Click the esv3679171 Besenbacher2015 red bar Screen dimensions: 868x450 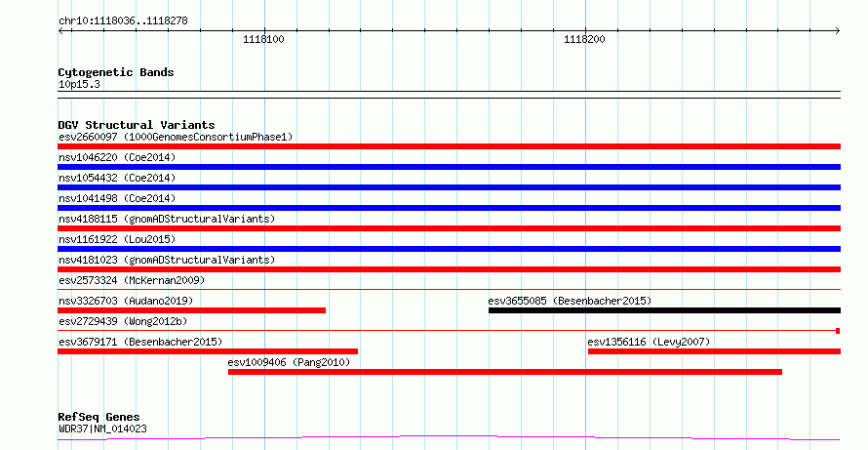point(208,351)
